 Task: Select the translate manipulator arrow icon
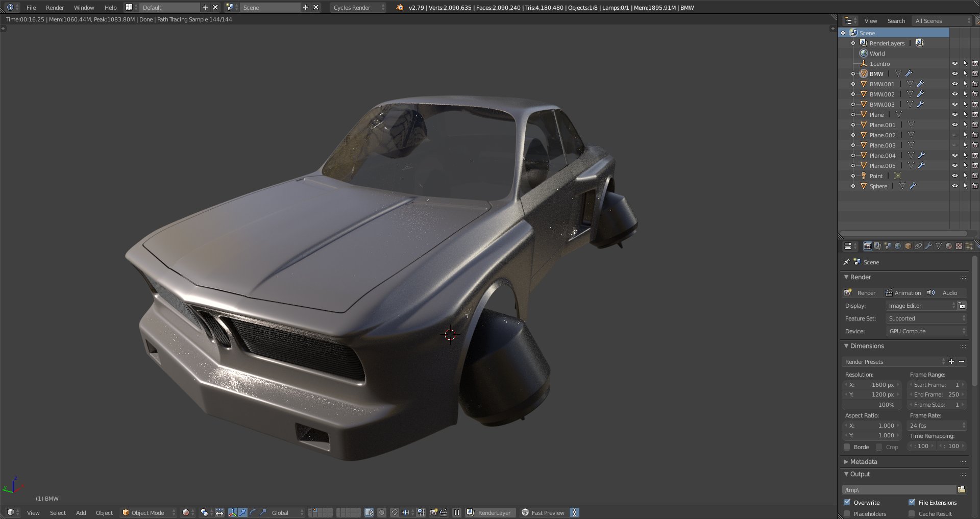pyautogui.click(x=242, y=512)
